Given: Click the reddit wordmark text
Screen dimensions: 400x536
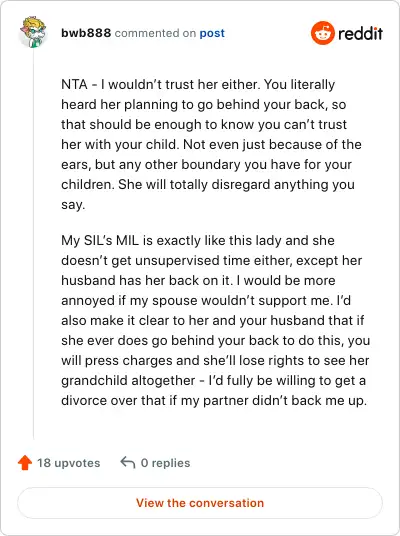Looking at the screenshot, I should [x=360, y=34].
